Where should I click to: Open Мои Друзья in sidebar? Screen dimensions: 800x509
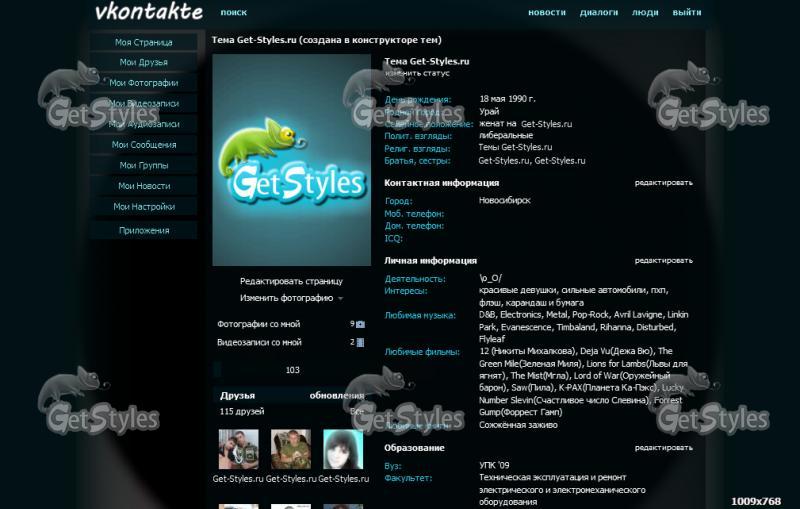point(143,62)
